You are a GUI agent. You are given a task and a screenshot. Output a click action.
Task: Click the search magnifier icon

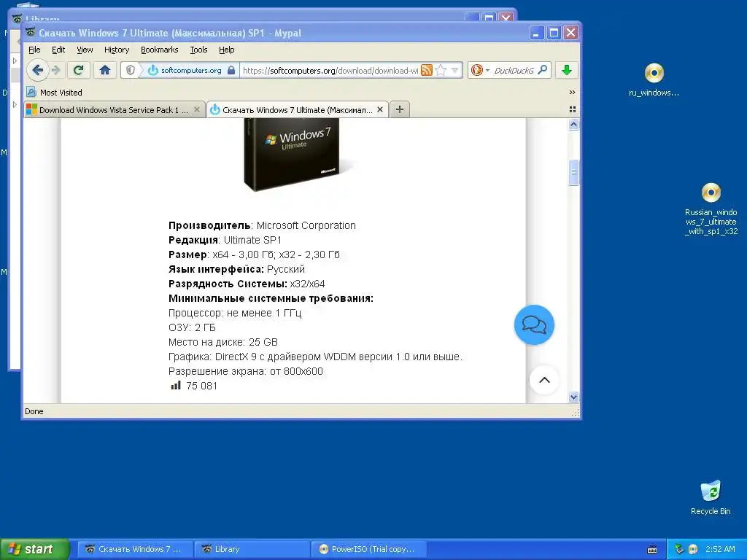click(542, 70)
